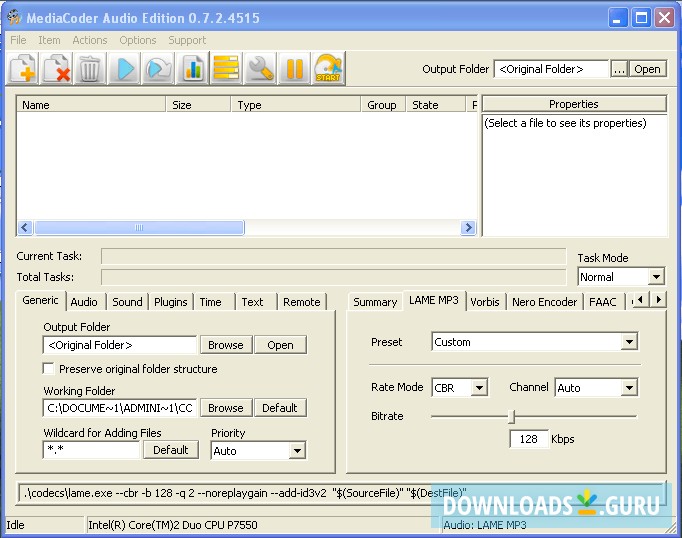
Task: Click the State column header
Action: pyautogui.click(x=436, y=105)
